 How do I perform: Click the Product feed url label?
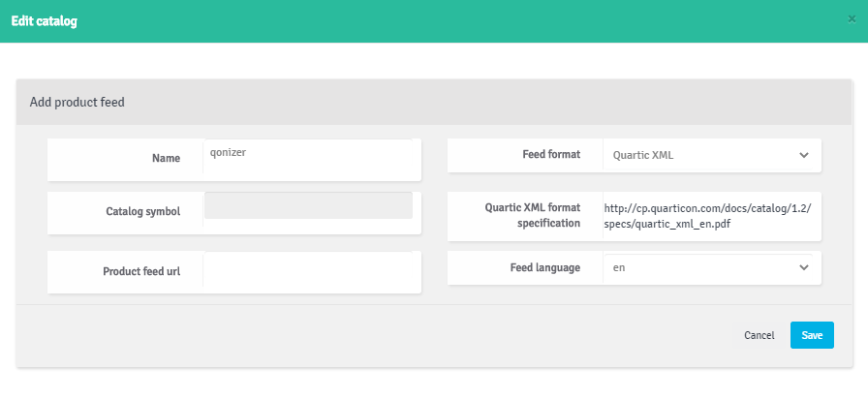point(141,271)
